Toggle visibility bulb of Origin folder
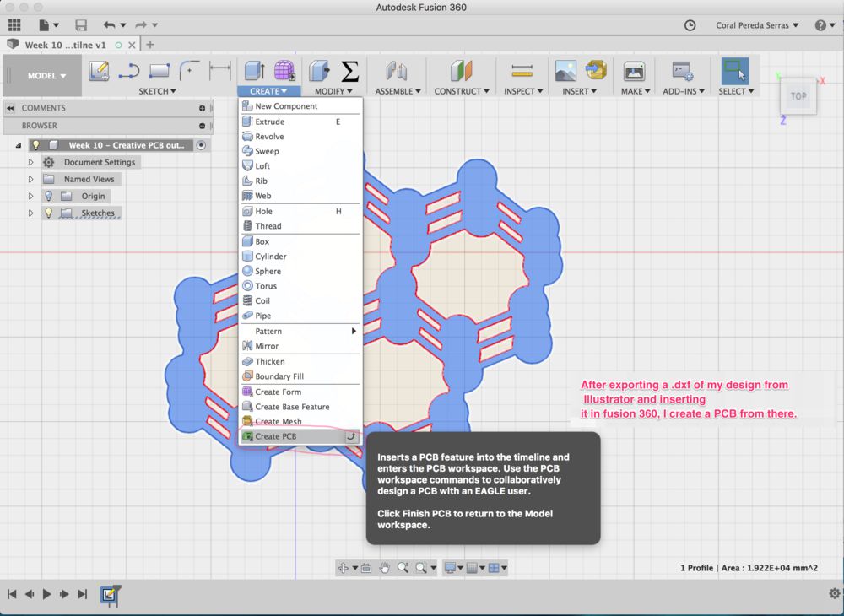The height and width of the screenshot is (616, 844). (48, 196)
